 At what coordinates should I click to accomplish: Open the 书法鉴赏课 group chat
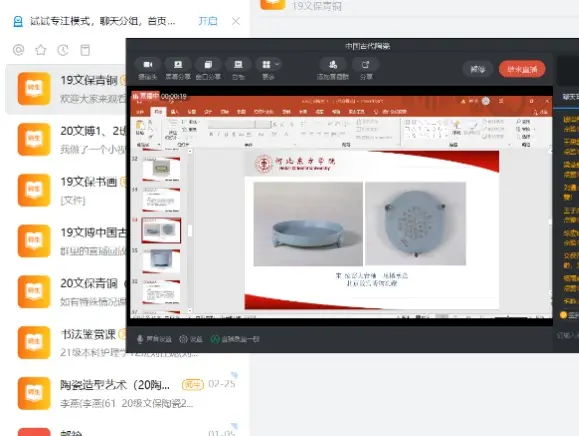66,343
